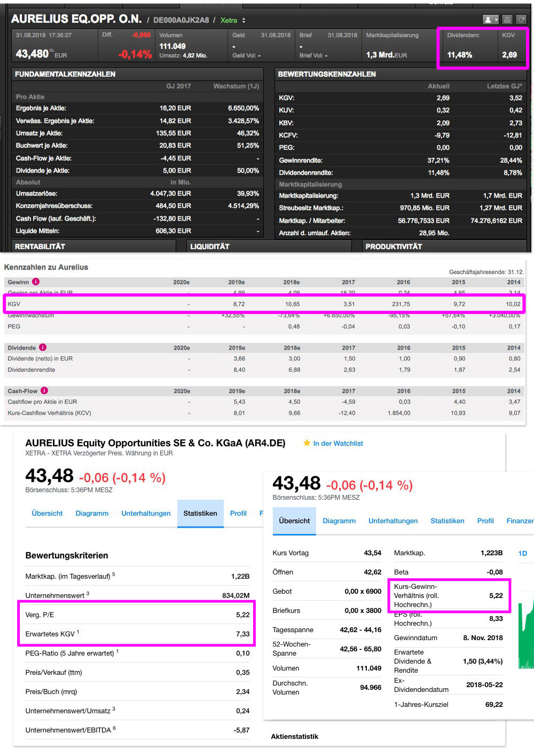The width and height of the screenshot is (534, 756).
Task: Click the 1,3 Mrd. EUR Marktkapitalisierung header value
Action: point(386,55)
